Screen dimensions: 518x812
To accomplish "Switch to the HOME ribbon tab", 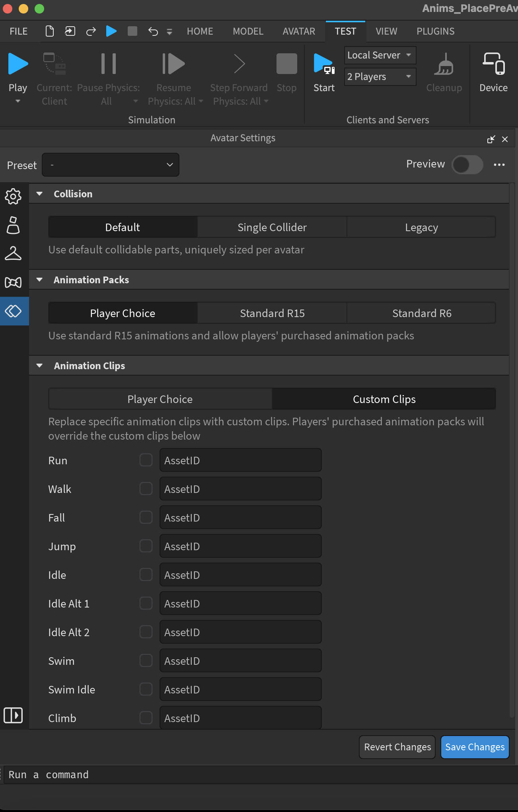I will (200, 31).
